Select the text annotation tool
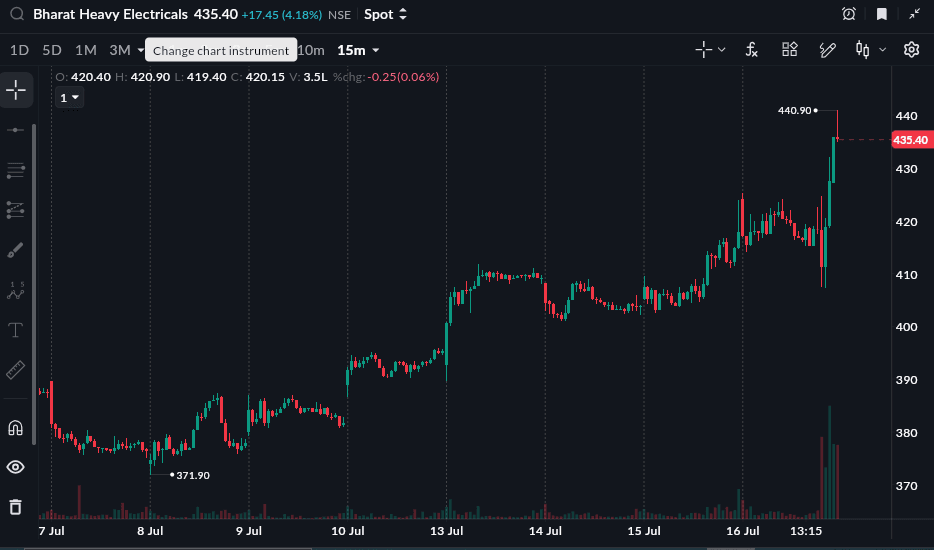The height and width of the screenshot is (550, 934). pos(15,330)
